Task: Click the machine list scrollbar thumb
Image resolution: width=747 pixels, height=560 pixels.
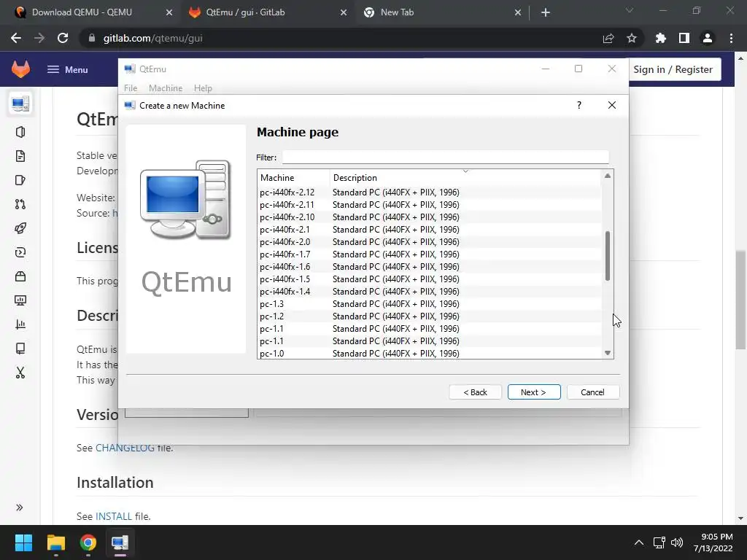Action: (x=608, y=256)
